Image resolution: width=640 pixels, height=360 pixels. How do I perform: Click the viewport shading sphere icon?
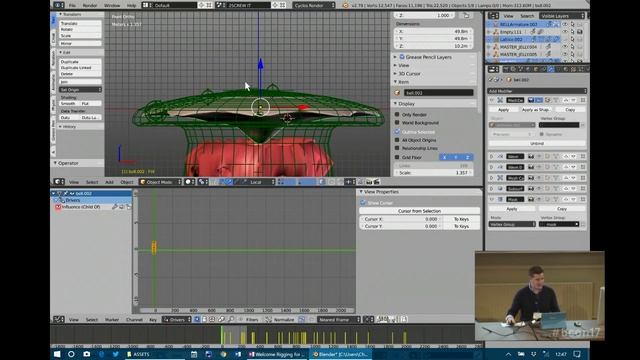pos(189,182)
